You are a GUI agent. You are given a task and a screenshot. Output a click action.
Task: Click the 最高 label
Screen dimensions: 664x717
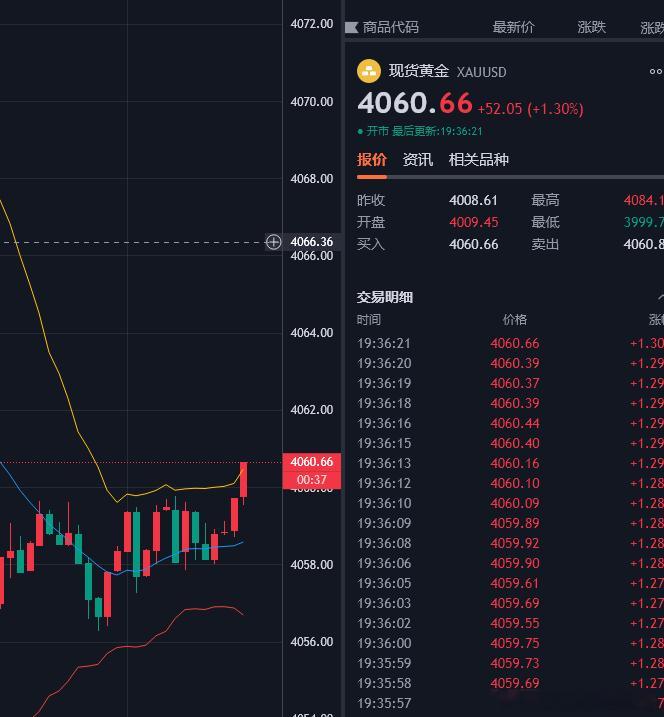545,200
